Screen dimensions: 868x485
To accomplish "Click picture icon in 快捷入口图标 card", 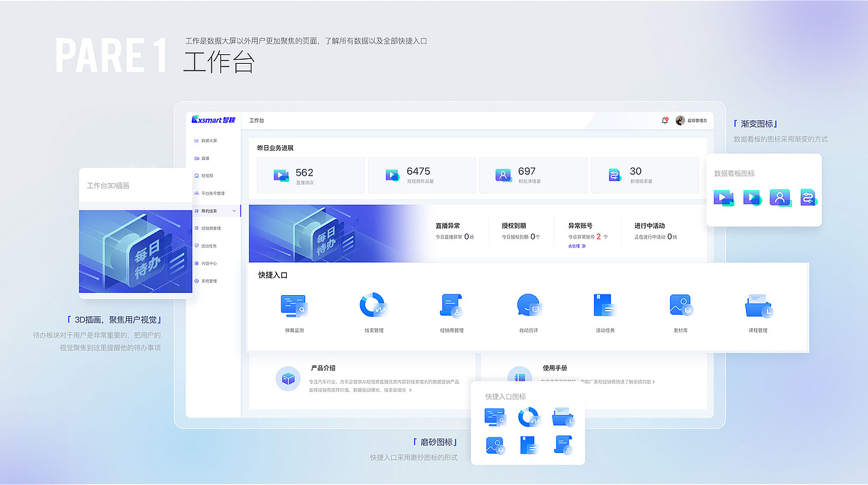I will click(x=494, y=445).
